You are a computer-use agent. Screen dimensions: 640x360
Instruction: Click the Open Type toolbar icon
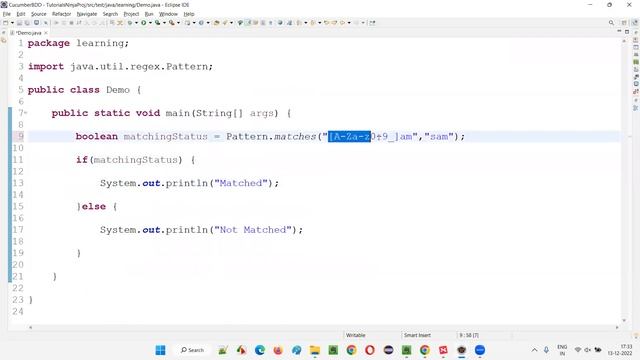(216, 23)
